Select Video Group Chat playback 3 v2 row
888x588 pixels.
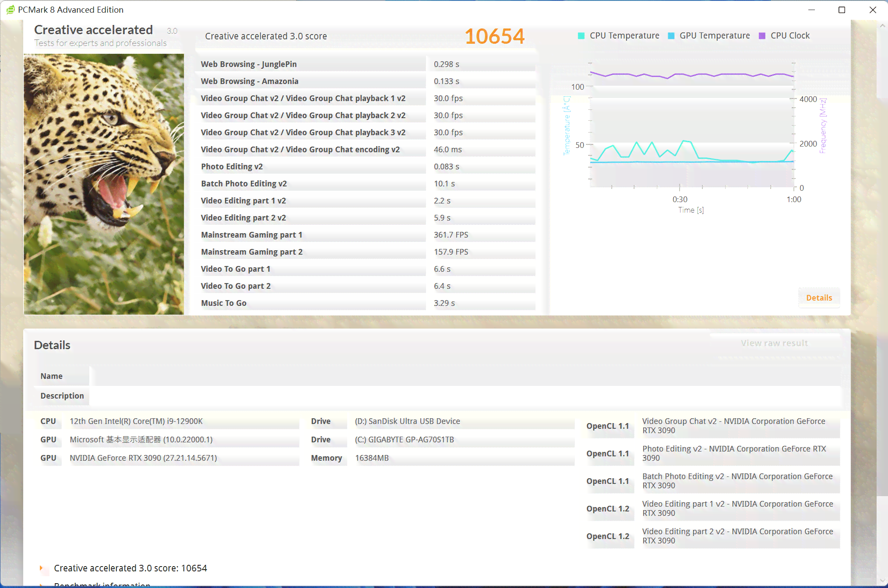[366, 132]
